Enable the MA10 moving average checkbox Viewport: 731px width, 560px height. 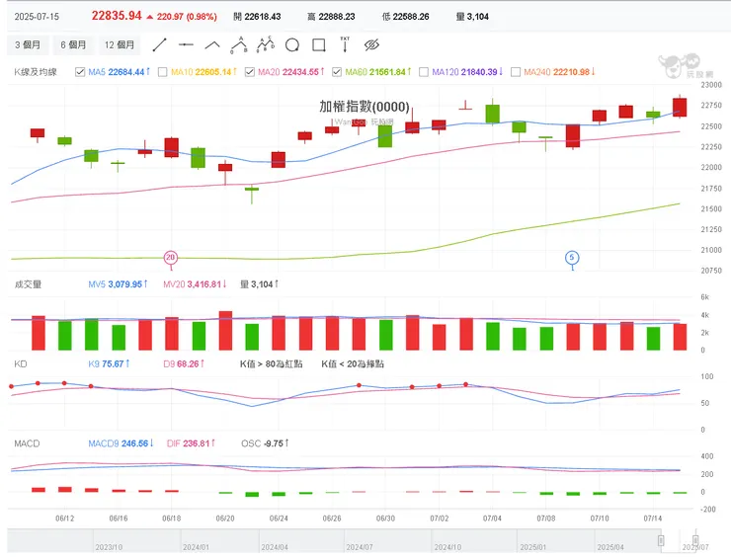(163, 72)
